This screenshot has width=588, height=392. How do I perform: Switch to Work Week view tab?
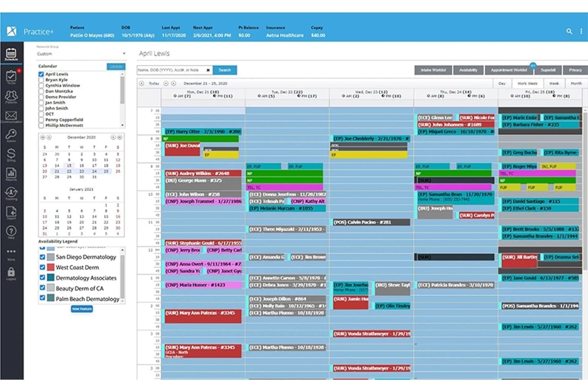(x=527, y=83)
